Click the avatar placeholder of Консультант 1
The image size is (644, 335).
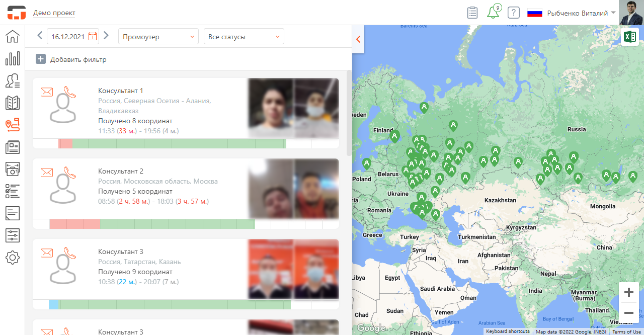pos(63,108)
